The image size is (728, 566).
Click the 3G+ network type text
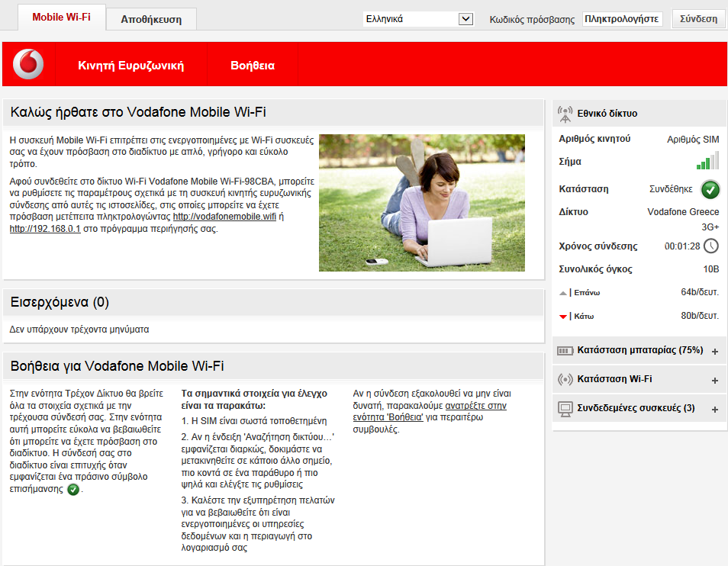[x=710, y=227]
